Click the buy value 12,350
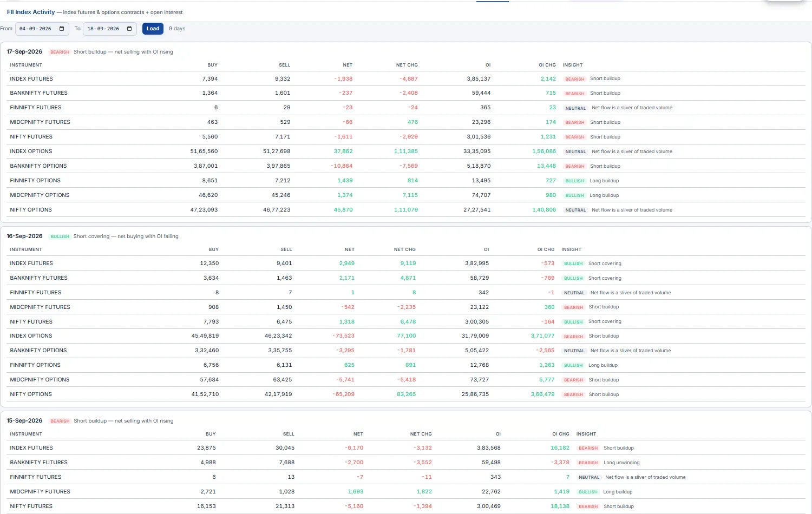Screen dimensions: 812x514 click(209, 263)
